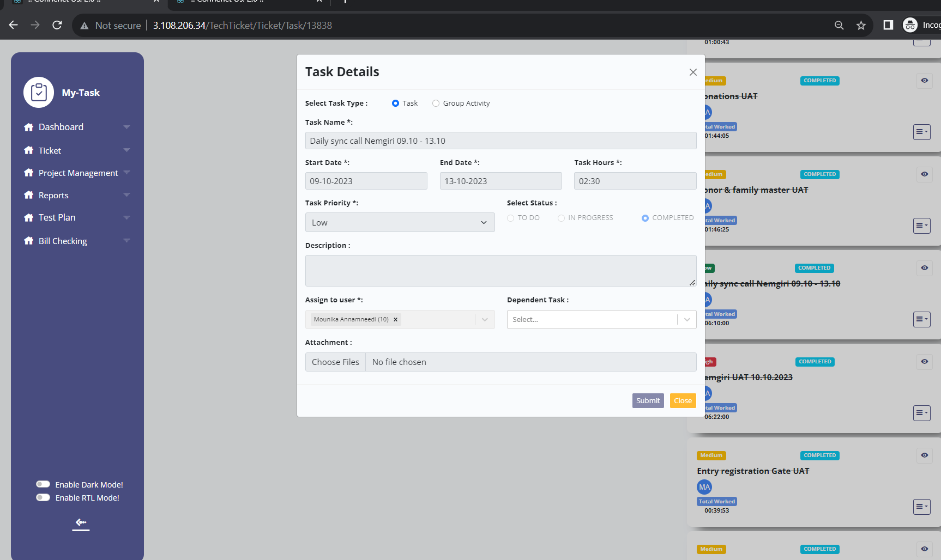Open menu icon for Daily sync call card
Image resolution: width=941 pixels, height=560 pixels.
921,319
